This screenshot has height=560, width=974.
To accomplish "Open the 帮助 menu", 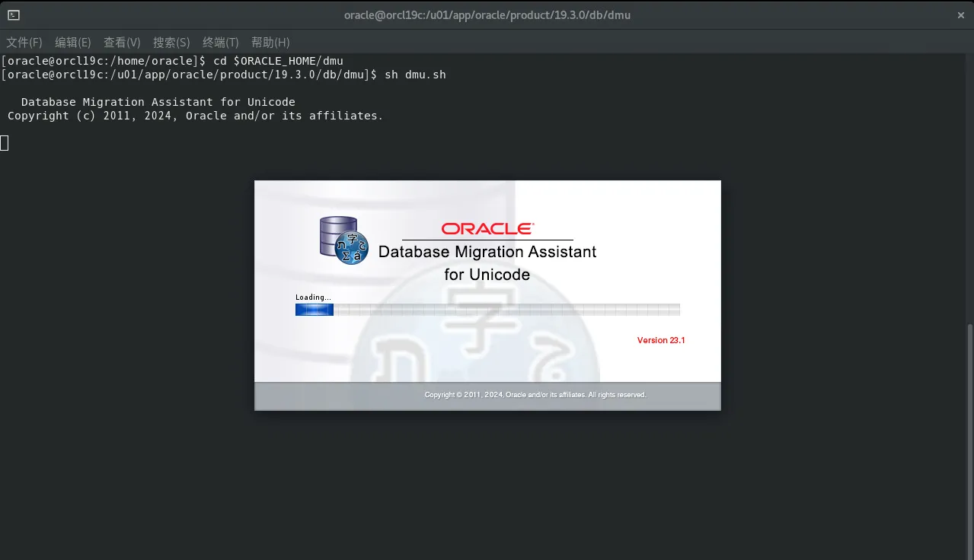I will 269,43.
